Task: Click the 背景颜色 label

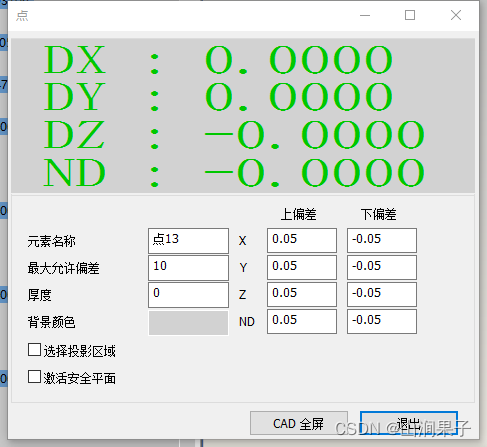Action: pos(51,322)
